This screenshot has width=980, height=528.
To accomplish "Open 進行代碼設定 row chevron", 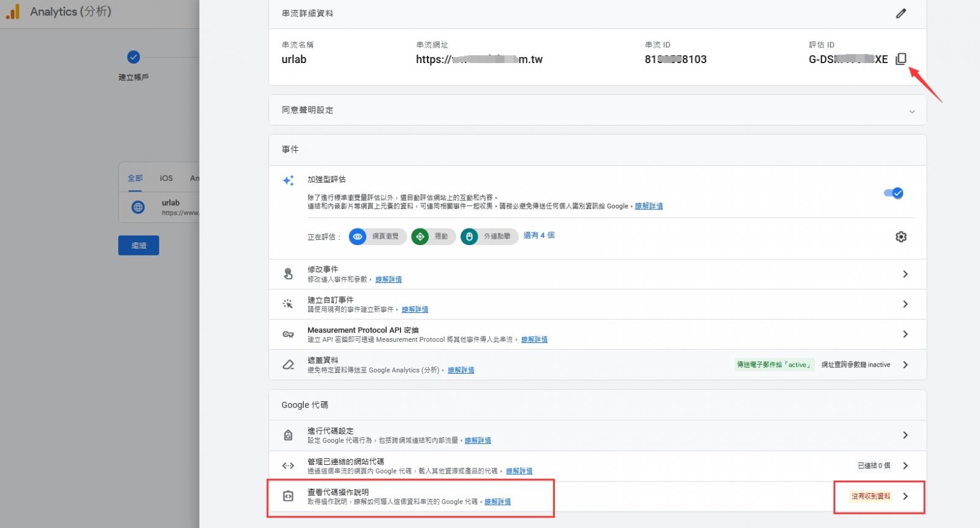I will point(905,435).
